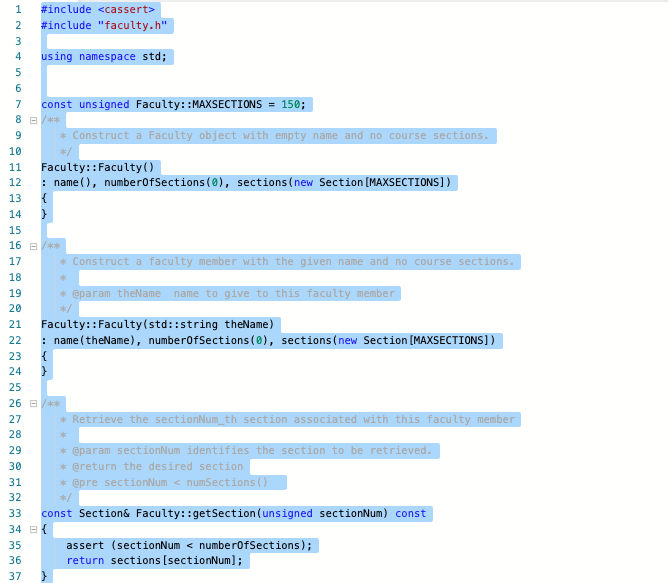668x583 pixels.
Task: Click 'Faculty::Faculty(std::string theName)' line
Action: (158, 325)
